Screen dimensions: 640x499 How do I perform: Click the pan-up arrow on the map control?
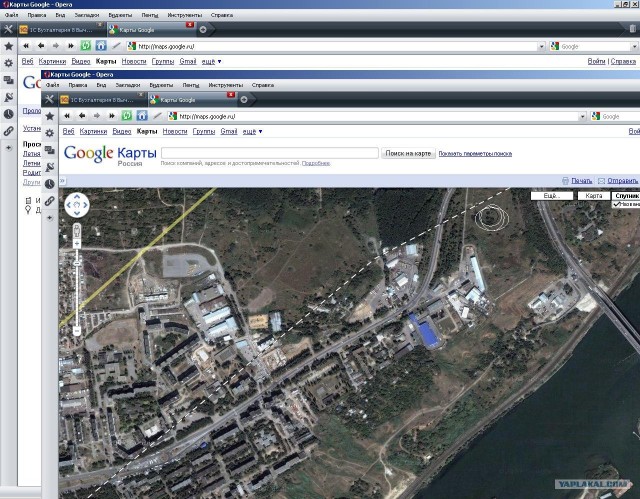pyautogui.click(x=77, y=197)
